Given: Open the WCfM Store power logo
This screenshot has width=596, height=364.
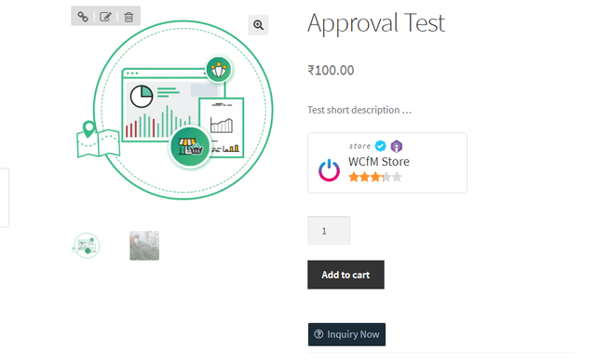Looking at the screenshot, I should point(329,170).
